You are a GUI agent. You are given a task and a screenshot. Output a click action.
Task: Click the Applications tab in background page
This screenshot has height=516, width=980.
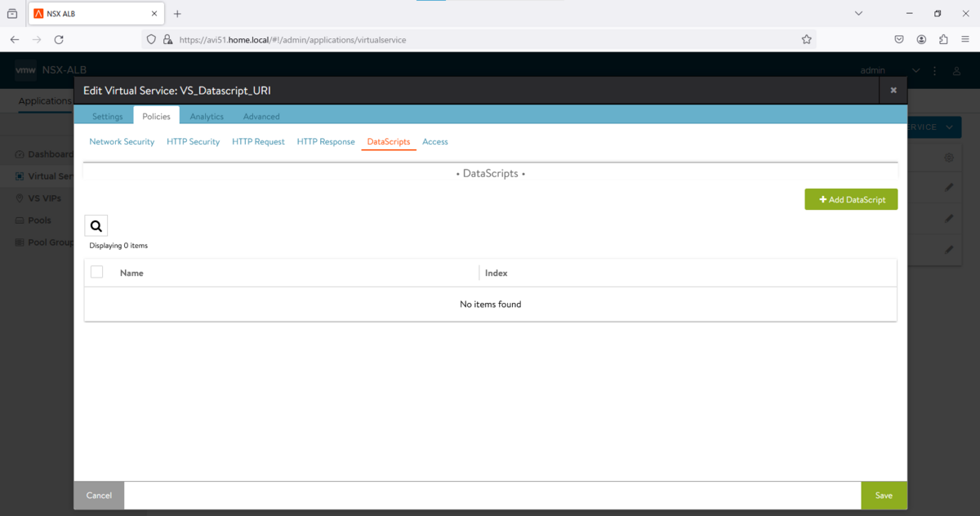tap(45, 101)
